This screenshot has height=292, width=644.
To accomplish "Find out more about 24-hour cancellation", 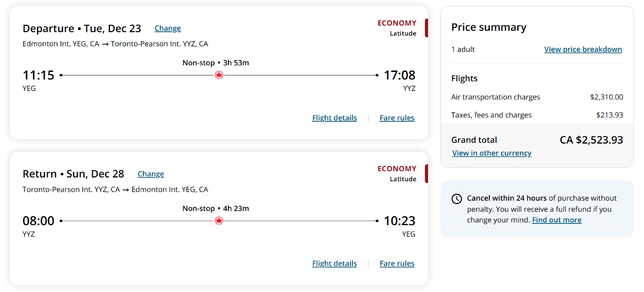I will 556,220.
